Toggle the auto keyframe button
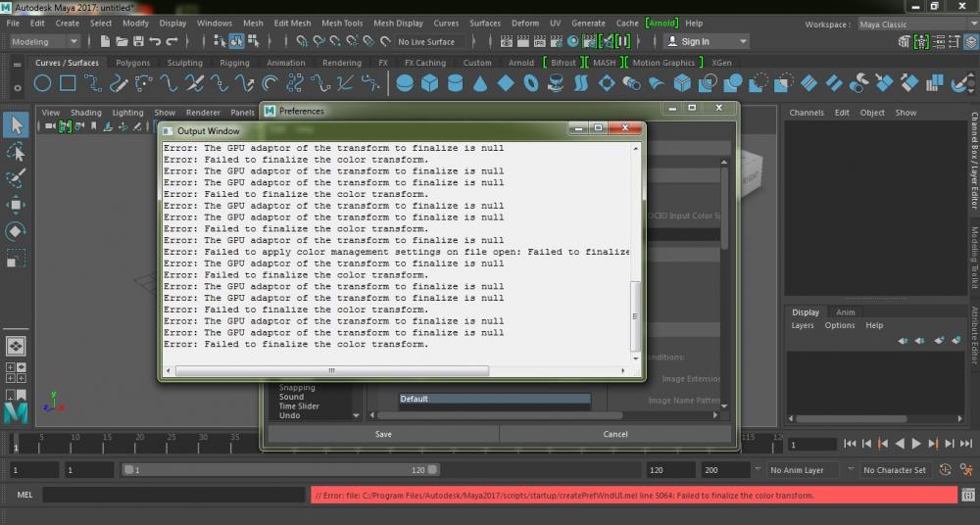Viewport: 980px width, 525px height. tap(946, 470)
